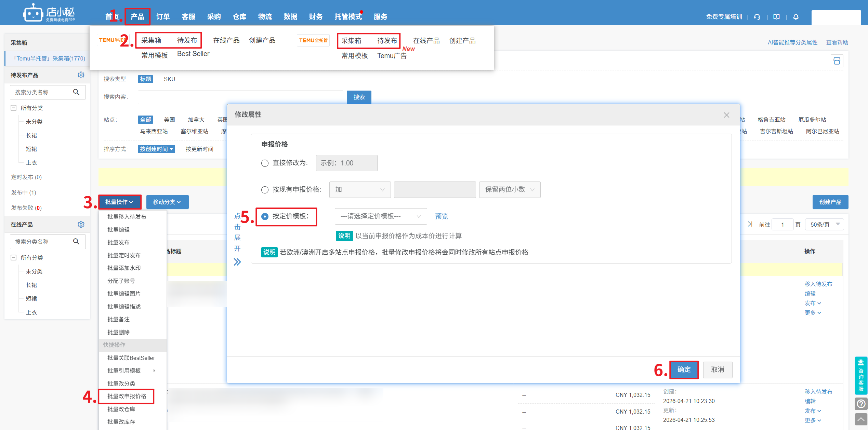Click the notification bell icon

pos(796,17)
